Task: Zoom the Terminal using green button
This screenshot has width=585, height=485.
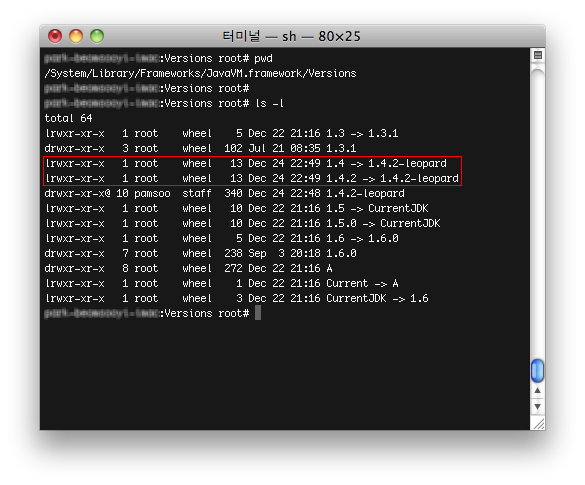Action: coord(97,36)
